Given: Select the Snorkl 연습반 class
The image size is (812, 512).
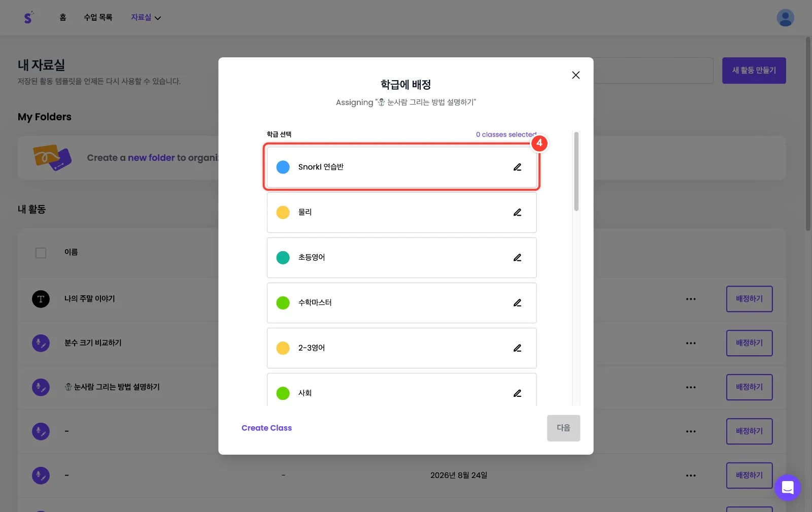Looking at the screenshot, I should (401, 167).
